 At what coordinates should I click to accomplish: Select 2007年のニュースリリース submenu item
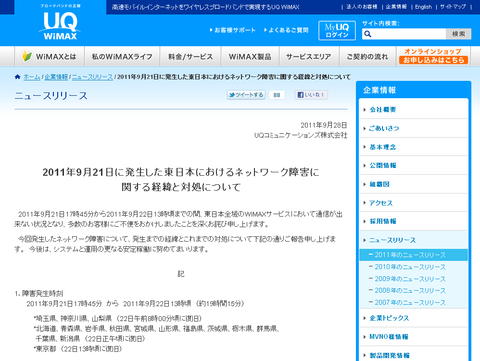pos(410,303)
